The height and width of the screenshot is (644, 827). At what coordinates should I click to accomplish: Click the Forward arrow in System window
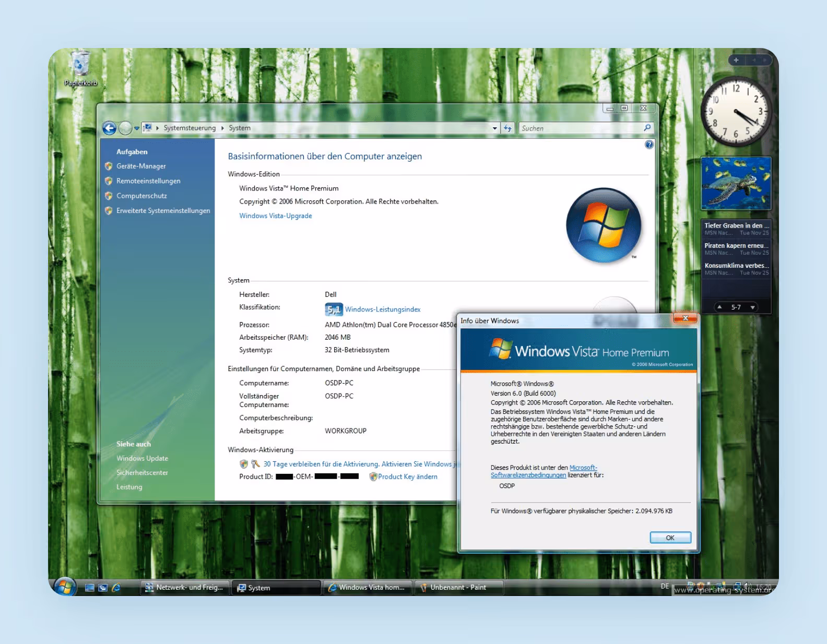click(x=125, y=128)
